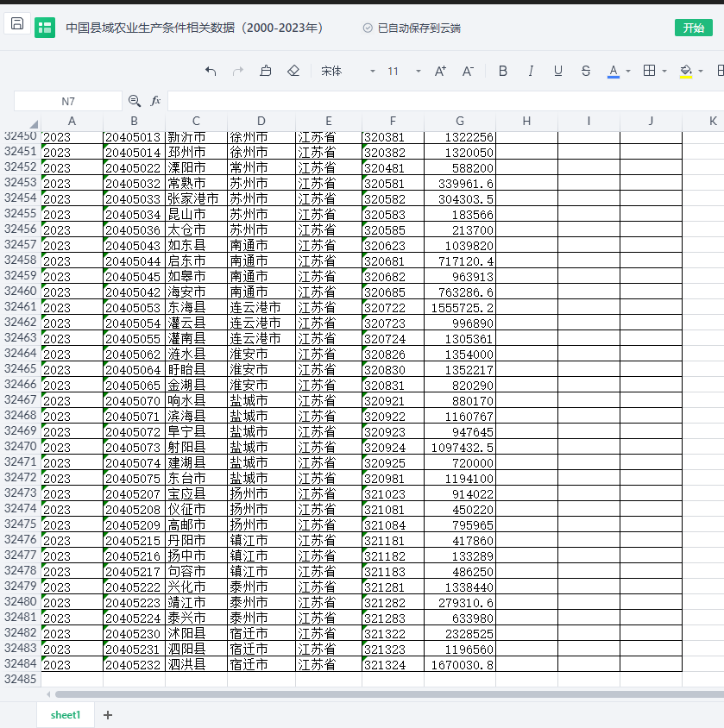Click the N7 name box
This screenshot has width=724, height=728.
[x=68, y=101]
